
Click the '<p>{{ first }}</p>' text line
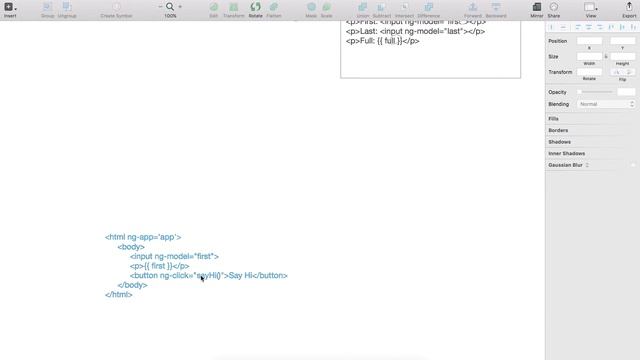point(160,266)
